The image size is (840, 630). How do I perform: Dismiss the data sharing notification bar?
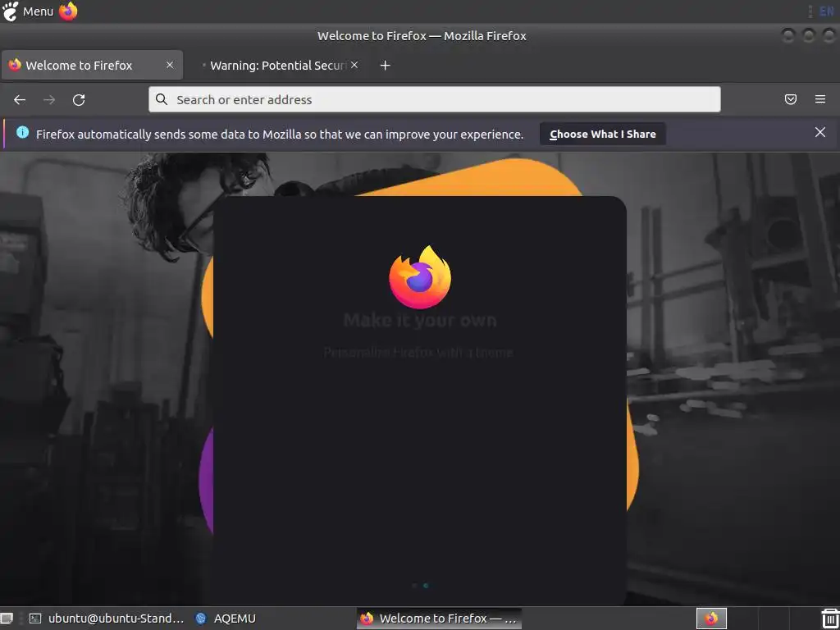pyautogui.click(x=820, y=132)
